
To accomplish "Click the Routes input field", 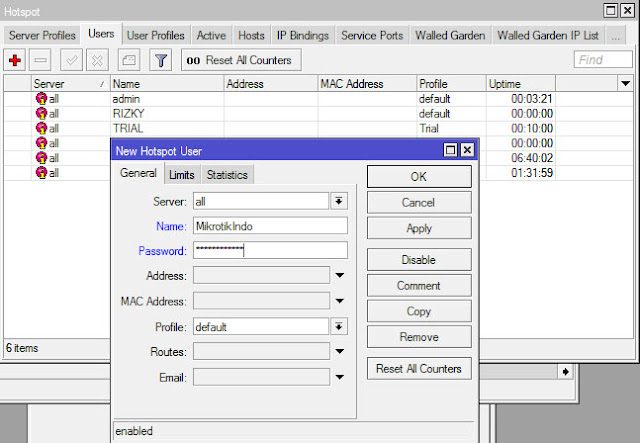I will [261, 352].
